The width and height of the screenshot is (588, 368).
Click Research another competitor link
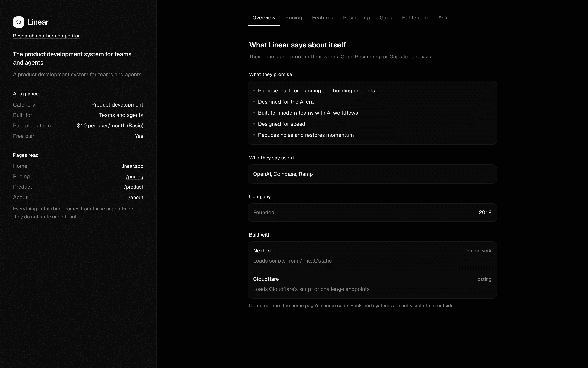click(46, 36)
